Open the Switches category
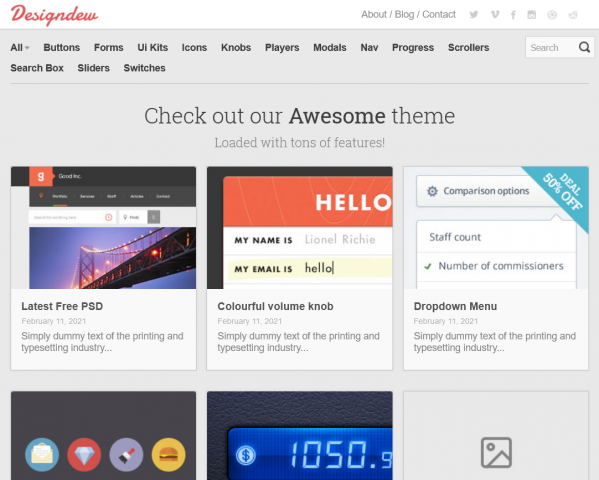599x480 pixels. pos(144,68)
